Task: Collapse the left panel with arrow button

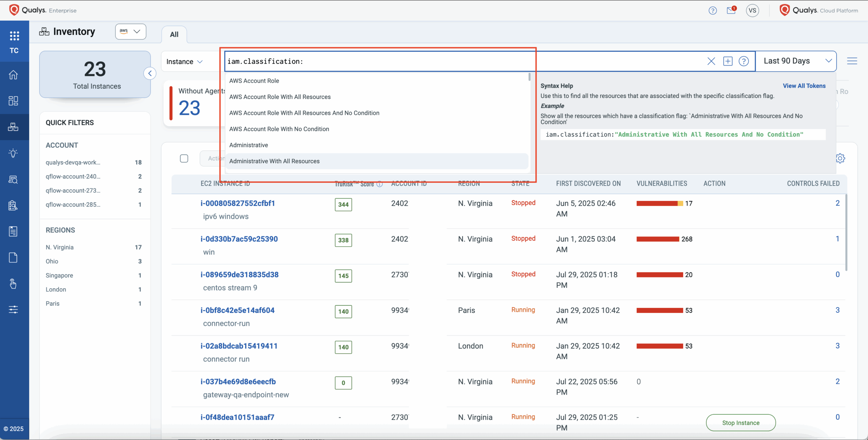Action: (x=150, y=74)
